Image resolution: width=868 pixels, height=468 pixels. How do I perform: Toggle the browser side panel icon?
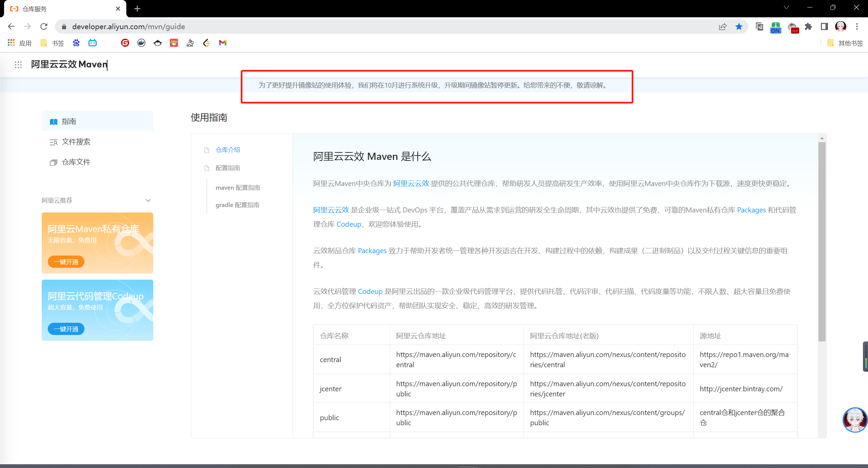click(824, 26)
